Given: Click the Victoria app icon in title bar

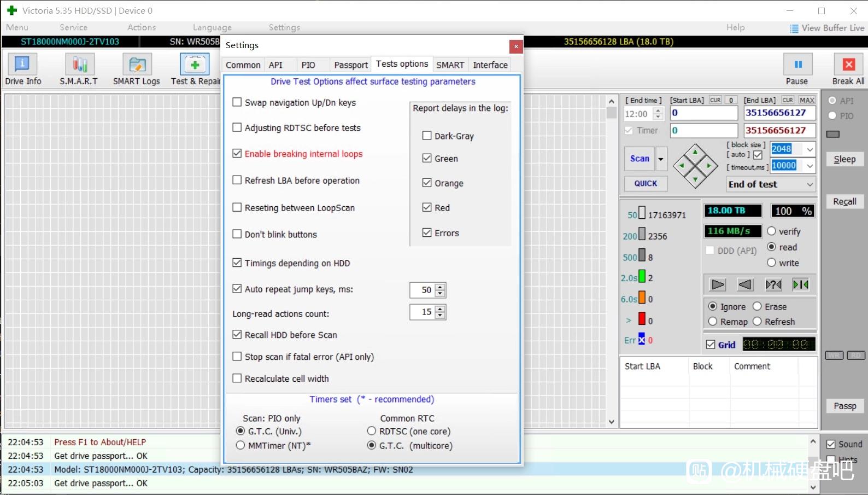Looking at the screenshot, I should click(x=11, y=10).
